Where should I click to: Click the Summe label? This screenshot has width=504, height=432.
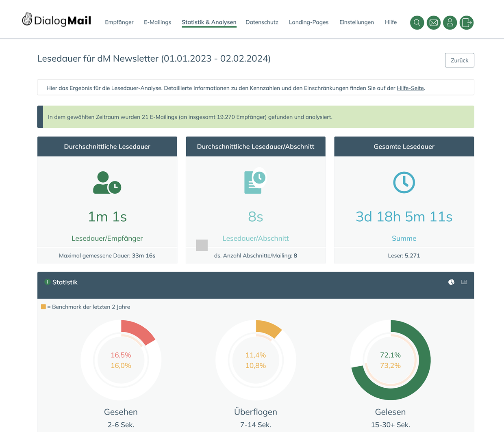click(404, 238)
